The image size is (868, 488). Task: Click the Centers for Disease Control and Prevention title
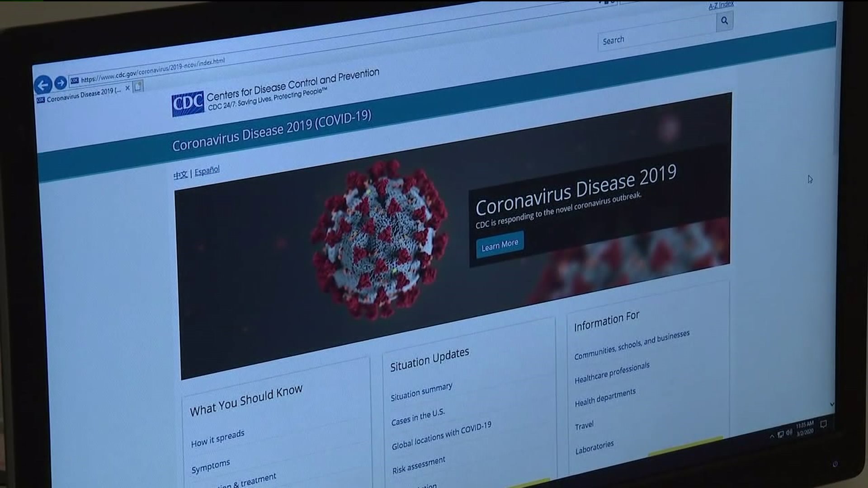coord(292,85)
